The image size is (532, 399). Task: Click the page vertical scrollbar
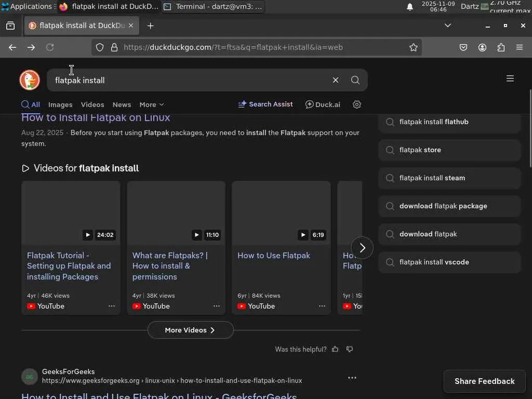tap(530, 128)
